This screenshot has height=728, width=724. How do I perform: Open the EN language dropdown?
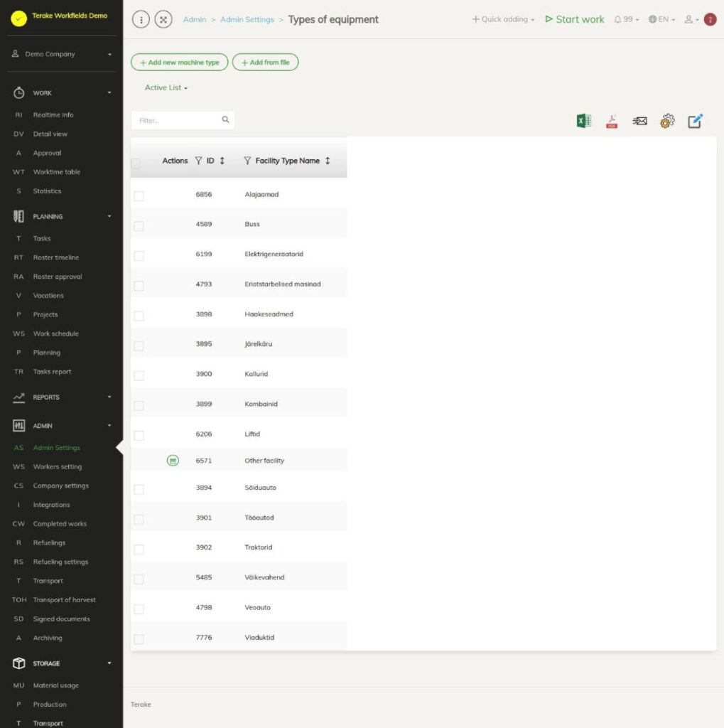[661, 19]
